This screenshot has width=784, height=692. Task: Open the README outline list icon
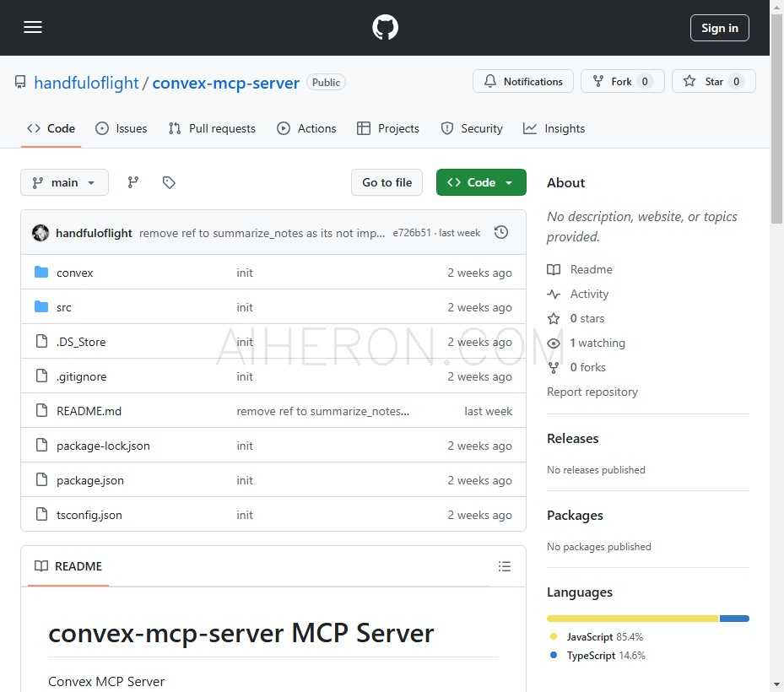505,566
